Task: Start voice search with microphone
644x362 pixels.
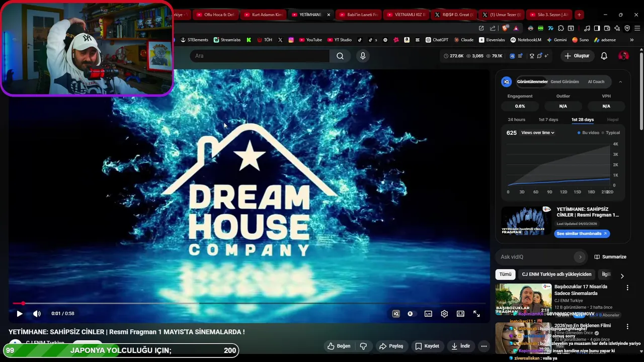Action: pos(363,56)
